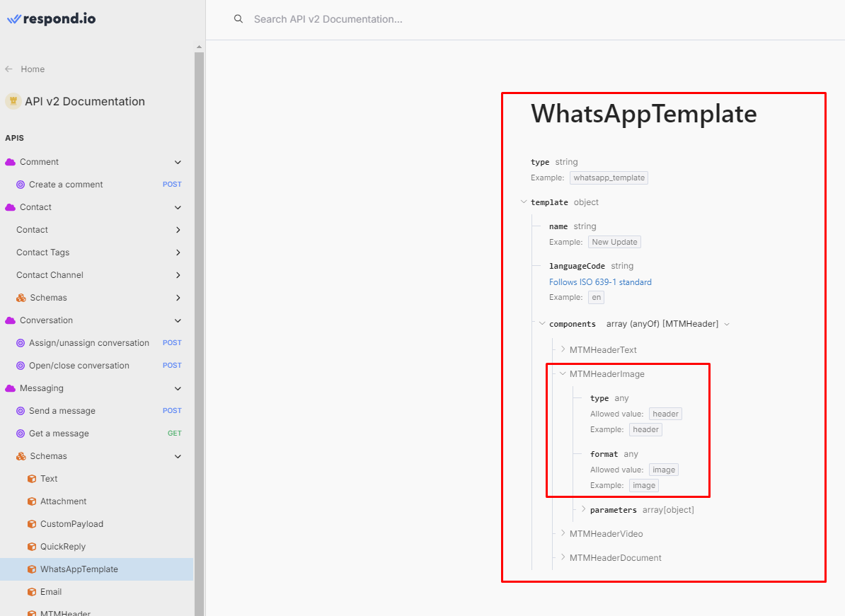Click the cloud icon beside Conversation
The image size is (845, 616).
(10, 320)
